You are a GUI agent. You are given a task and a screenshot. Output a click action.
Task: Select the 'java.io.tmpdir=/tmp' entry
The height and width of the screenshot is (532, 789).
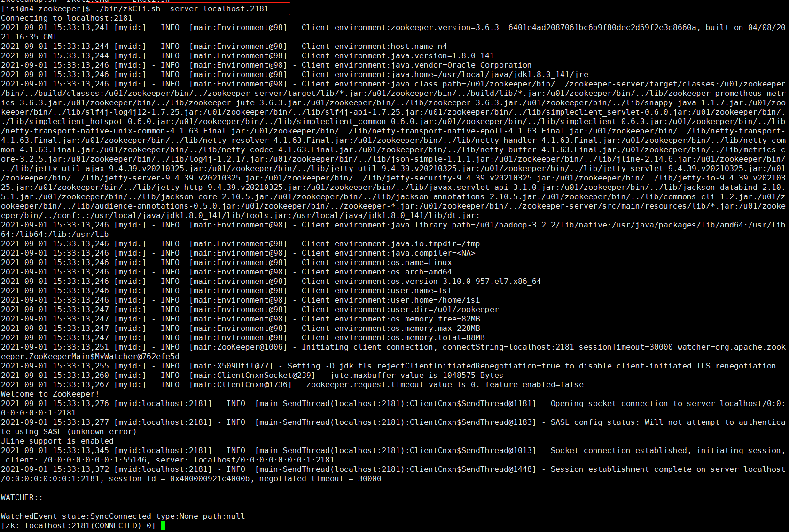[x=436, y=243]
